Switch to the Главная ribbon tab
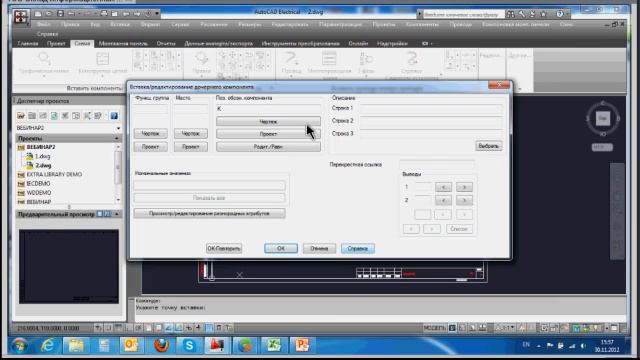The width and height of the screenshot is (640, 360). pos(28,43)
